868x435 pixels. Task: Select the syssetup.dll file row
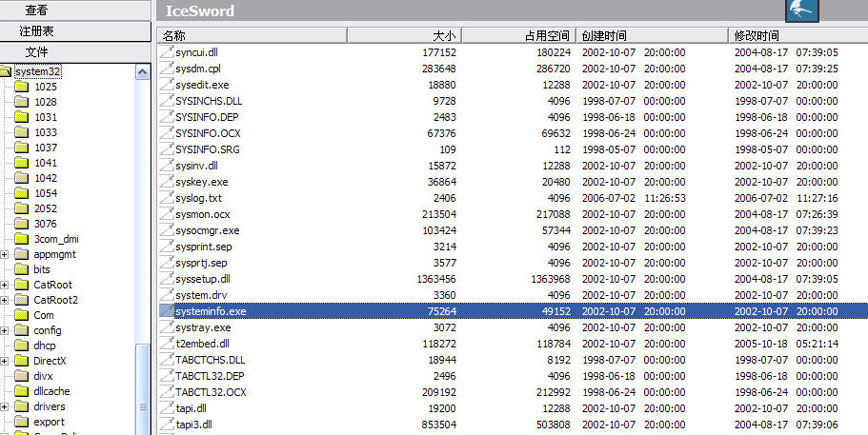[513, 279]
